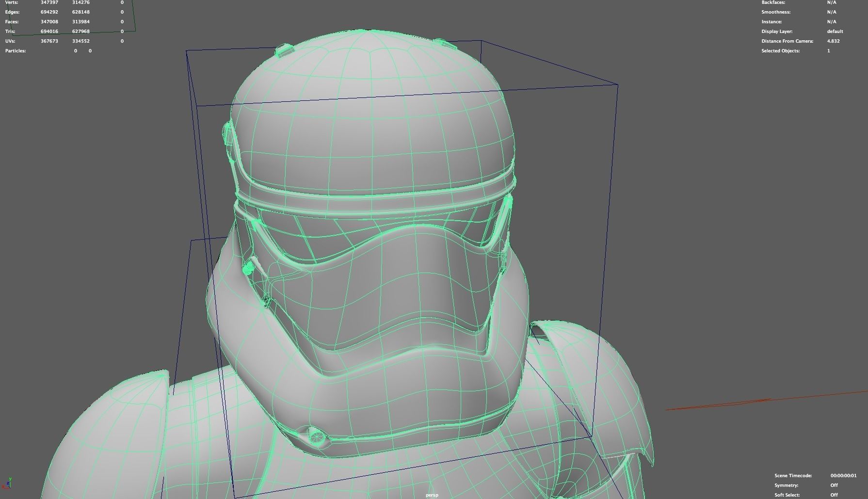Click the persp camera name label
Screen dimensions: 868x499
[432, 495]
